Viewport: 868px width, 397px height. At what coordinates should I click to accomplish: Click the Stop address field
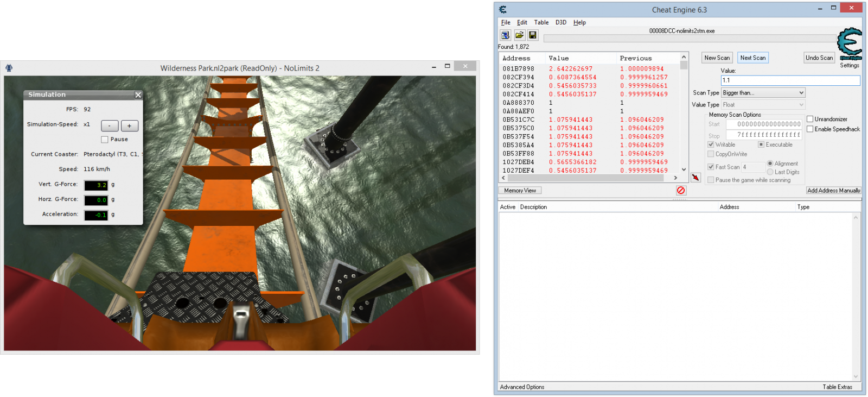[x=764, y=135]
